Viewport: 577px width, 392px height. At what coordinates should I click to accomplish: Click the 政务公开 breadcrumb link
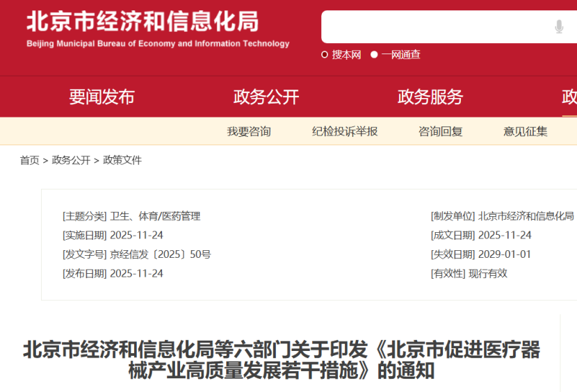tap(71, 160)
